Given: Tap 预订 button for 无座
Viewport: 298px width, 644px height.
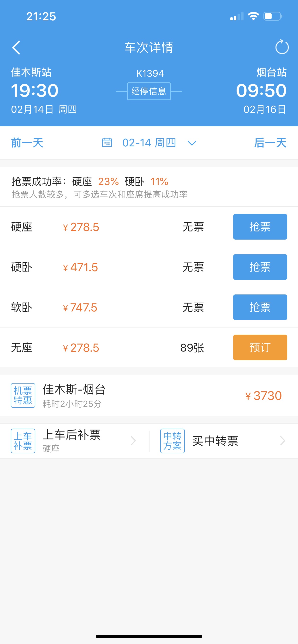Looking at the screenshot, I should pos(260,347).
